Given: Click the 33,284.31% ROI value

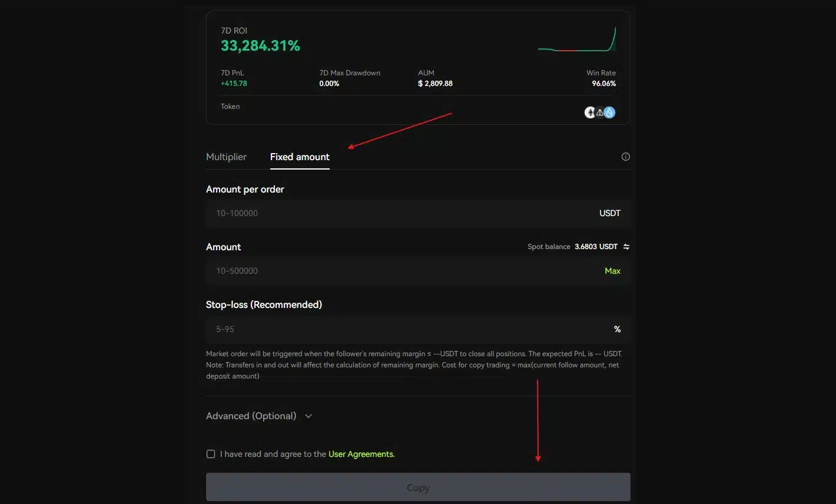Looking at the screenshot, I should point(261,46).
